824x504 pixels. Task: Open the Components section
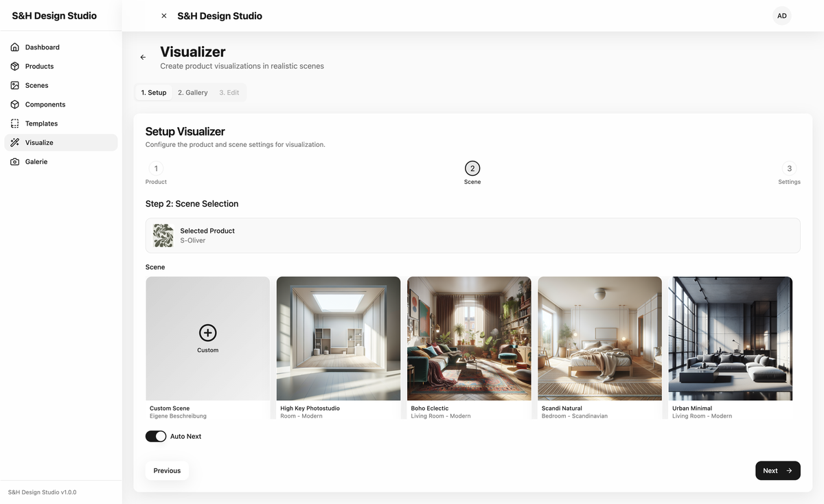(x=14, y=104)
